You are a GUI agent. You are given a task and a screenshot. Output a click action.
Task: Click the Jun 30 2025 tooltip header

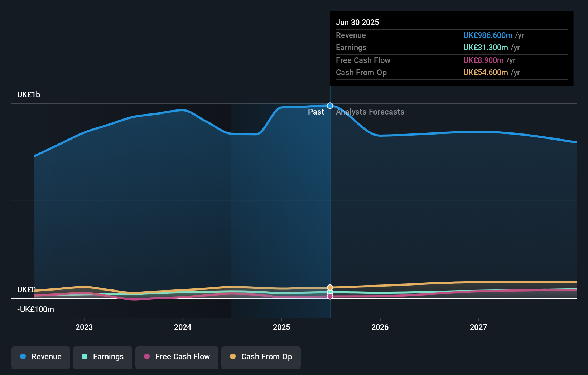[357, 22]
